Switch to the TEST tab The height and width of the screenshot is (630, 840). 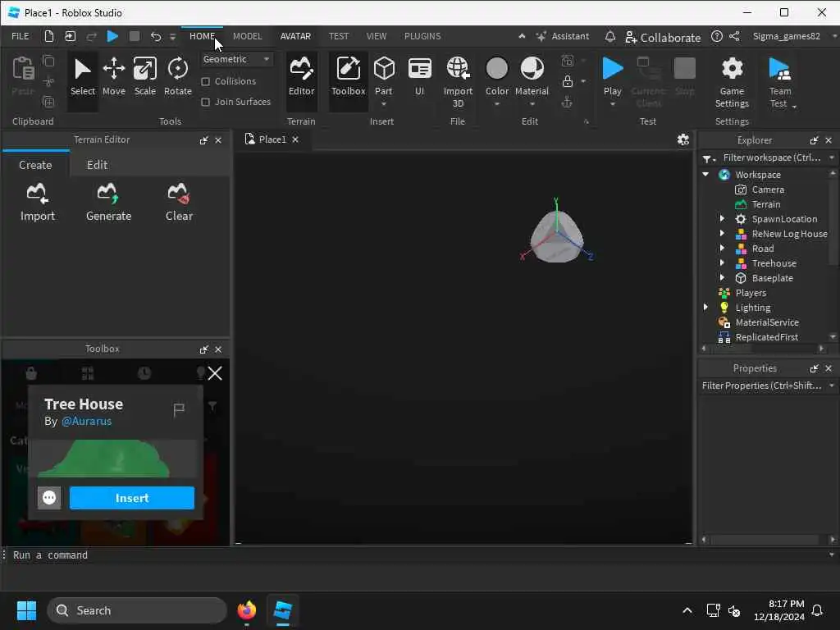click(339, 36)
